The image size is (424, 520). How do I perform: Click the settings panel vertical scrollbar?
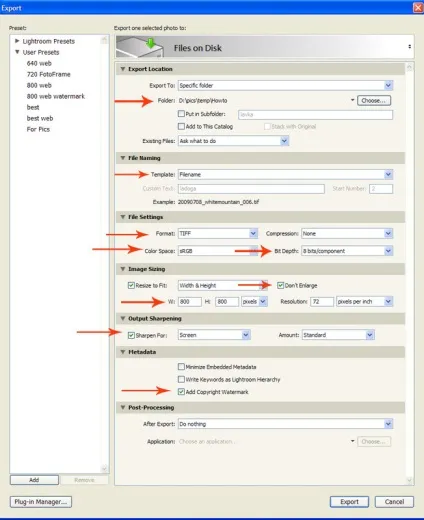[409, 273]
